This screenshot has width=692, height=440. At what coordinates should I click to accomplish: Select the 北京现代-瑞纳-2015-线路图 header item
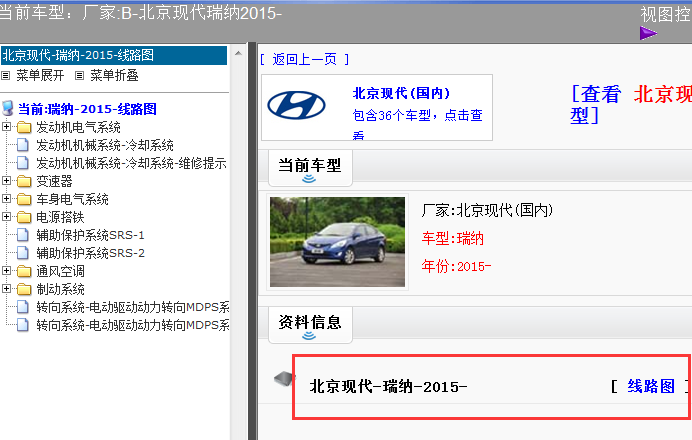click(x=114, y=56)
